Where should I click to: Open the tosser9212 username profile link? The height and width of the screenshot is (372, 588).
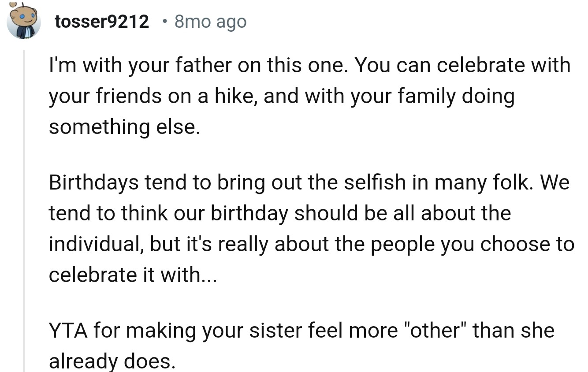[102, 21]
